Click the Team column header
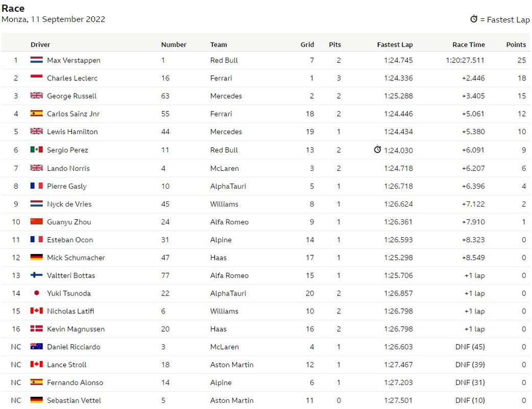 [x=219, y=44]
